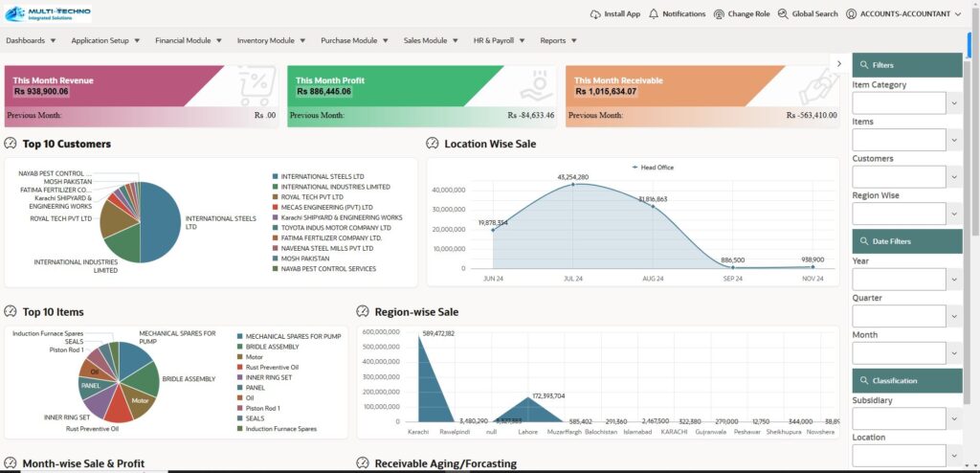This screenshot has height=473, width=980.
Task: Collapse the filters panel with the chevron arrow
Action: click(839, 64)
